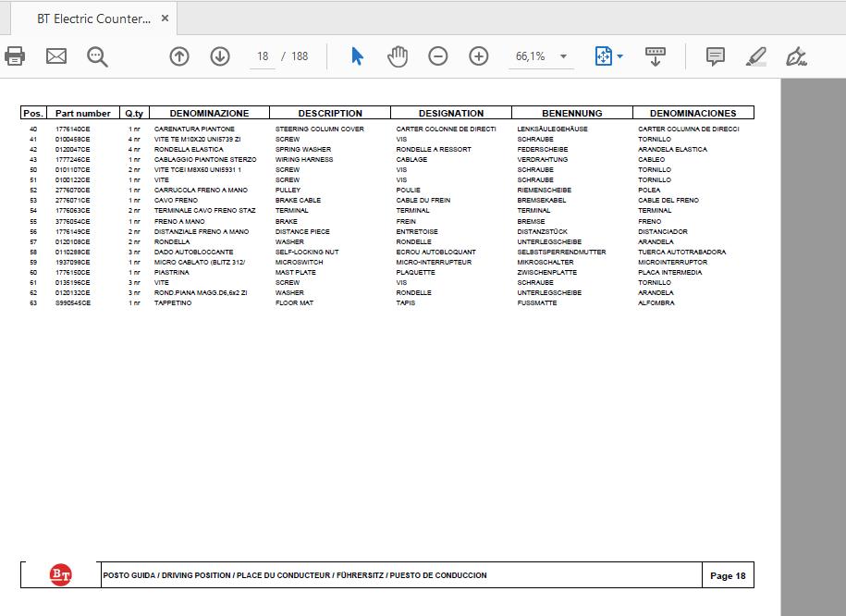This screenshot has width=846, height=616.
Task: Click the Print file icon
Action: pyautogui.click(x=14, y=56)
